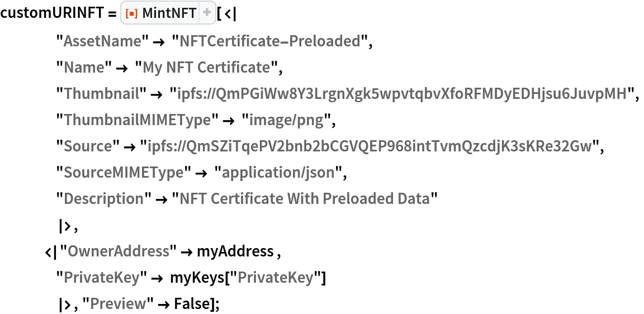
Task: Click the PrivateKey option name before the arrow
Action: coord(101,278)
